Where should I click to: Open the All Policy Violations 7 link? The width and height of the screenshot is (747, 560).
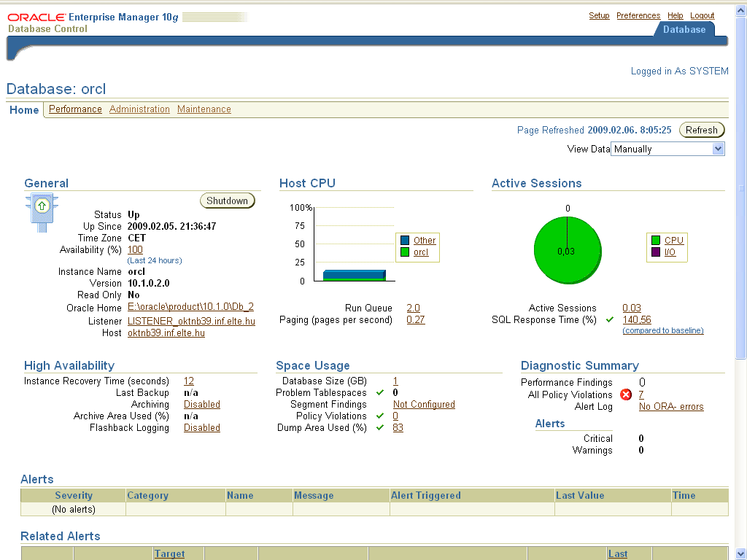[x=641, y=394]
